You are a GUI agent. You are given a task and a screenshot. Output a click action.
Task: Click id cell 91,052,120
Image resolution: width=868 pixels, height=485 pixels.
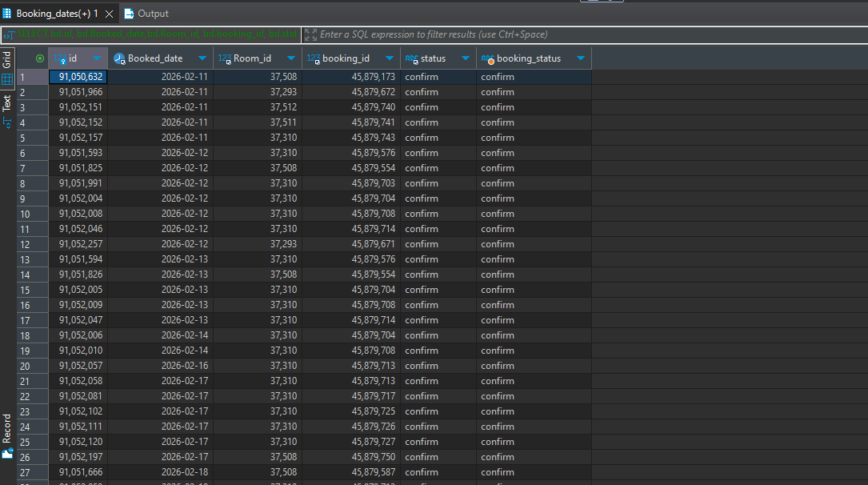78,442
